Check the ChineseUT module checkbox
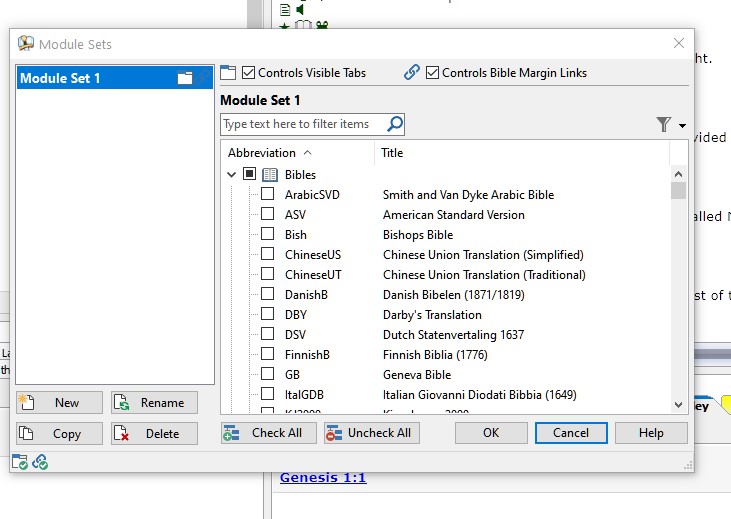Image resolution: width=731 pixels, height=519 pixels. (267, 274)
